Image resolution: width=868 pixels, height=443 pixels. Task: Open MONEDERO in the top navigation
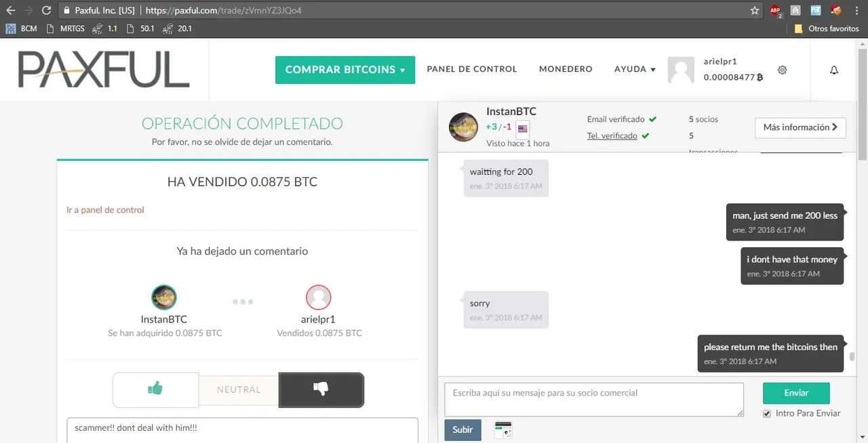566,69
